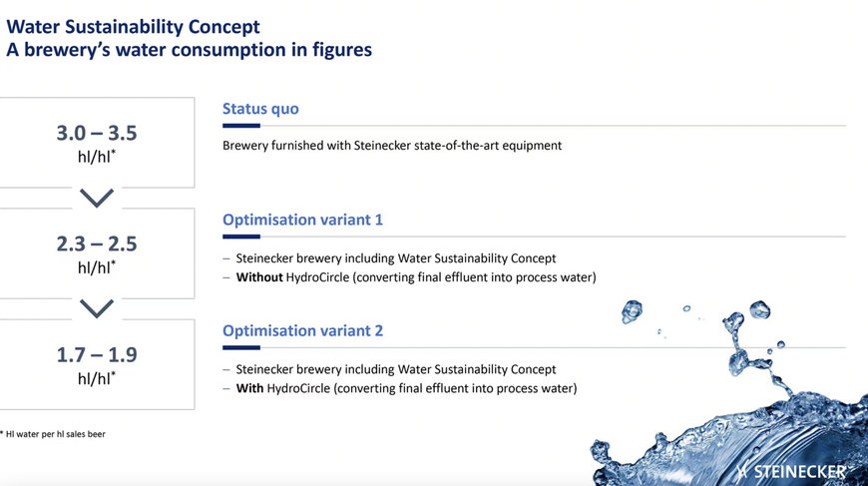Click the '3.0 – 3.5' figure
The width and height of the screenshot is (868, 486).
coord(97,133)
